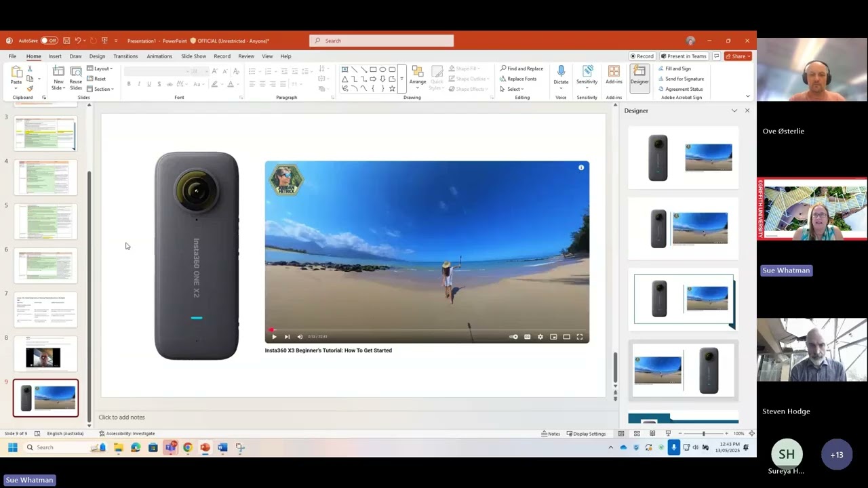Open Reuse Slides pane
This screenshot has width=868, height=488.
tap(76, 79)
